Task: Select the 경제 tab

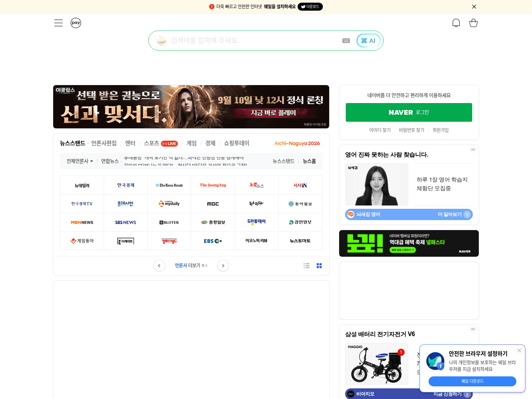Action: tap(210, 143)
